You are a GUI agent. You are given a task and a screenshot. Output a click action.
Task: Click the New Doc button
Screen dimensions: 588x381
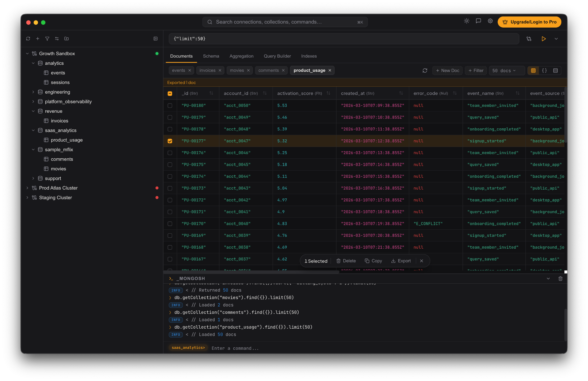(447, 70)
